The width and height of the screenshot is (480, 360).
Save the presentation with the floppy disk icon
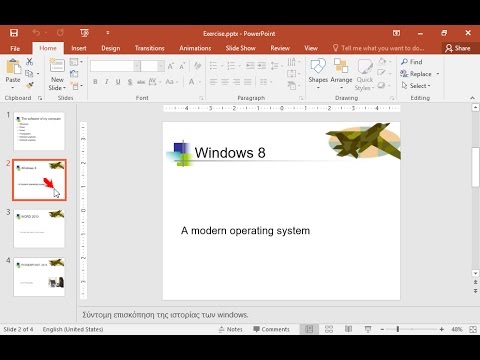(14, 33)
